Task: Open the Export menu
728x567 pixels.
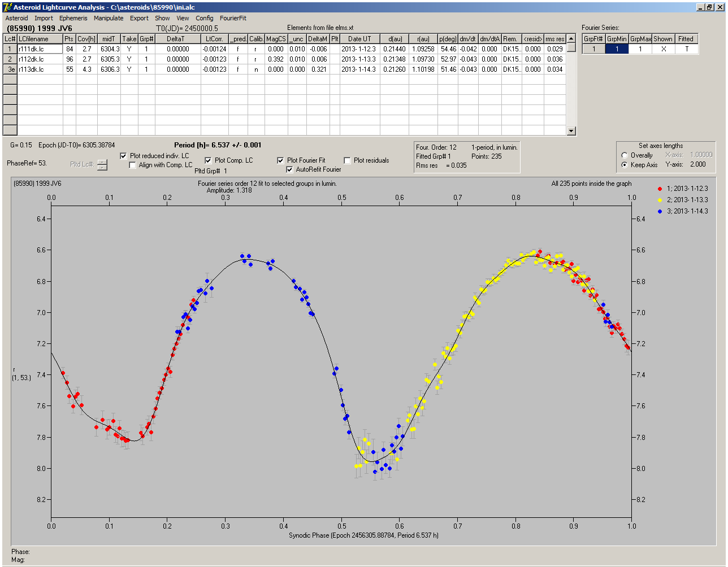Action: click(139, 18)
